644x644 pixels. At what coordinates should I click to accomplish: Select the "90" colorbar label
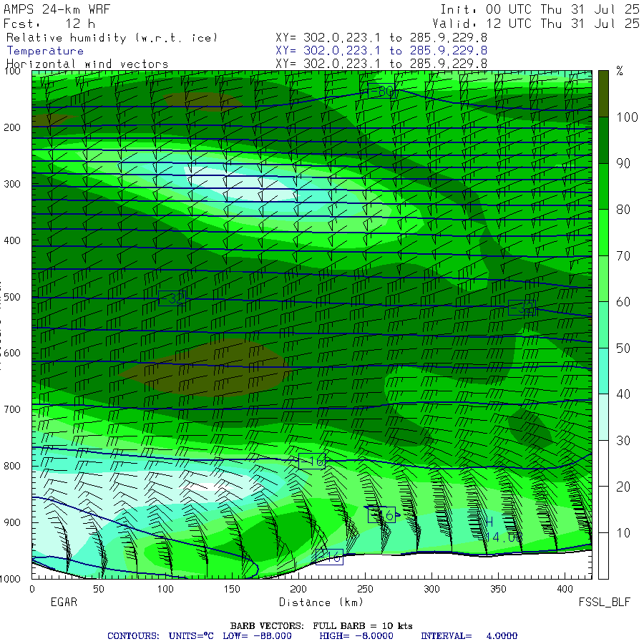623,163
